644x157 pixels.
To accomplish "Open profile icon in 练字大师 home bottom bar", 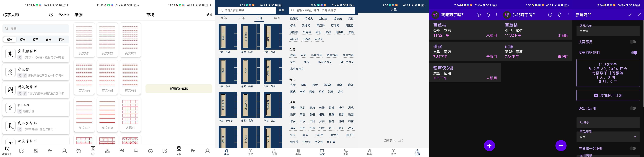I will tap(64, 151).
